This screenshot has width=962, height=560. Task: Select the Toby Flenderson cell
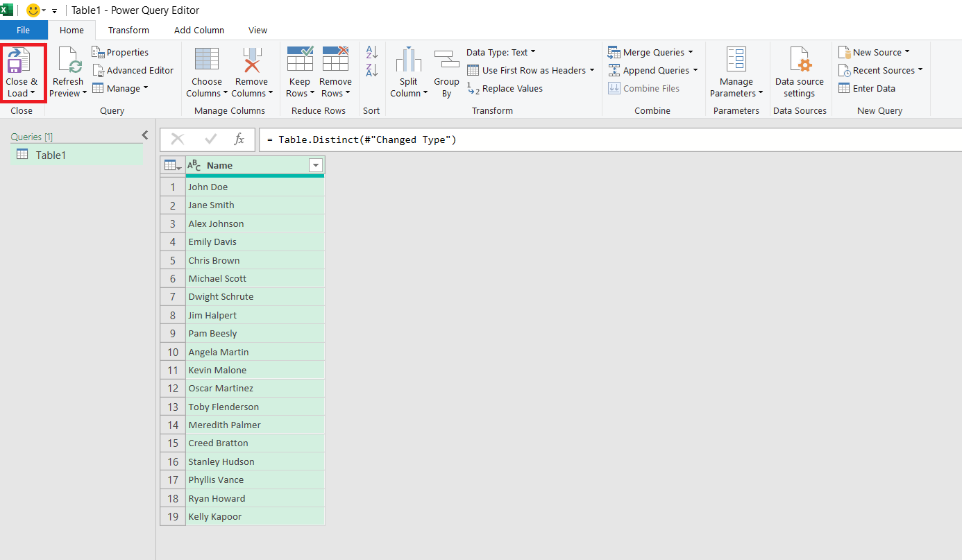[x=255, y=407]
